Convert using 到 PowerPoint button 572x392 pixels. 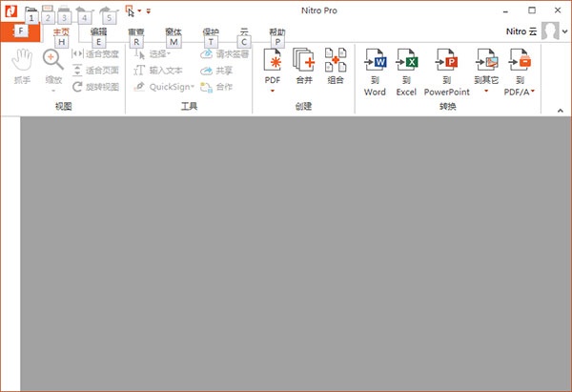click(x=446, y=72)
